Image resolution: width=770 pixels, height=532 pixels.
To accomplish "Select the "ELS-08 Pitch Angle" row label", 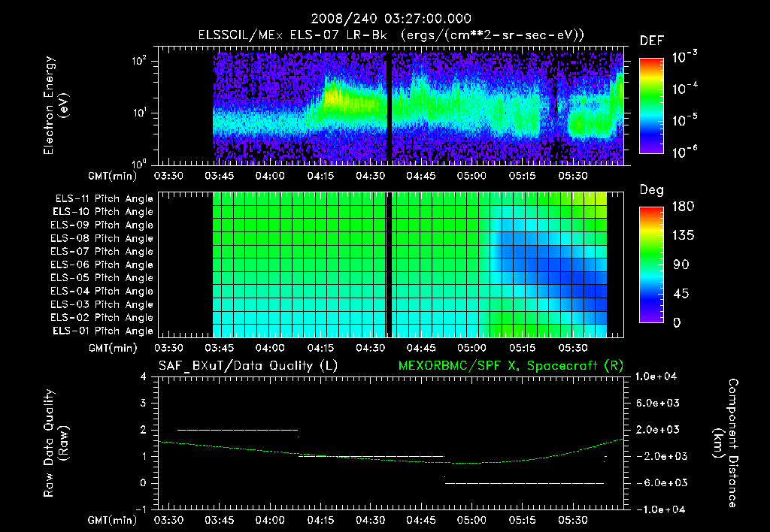I will (x=102, y=238).
